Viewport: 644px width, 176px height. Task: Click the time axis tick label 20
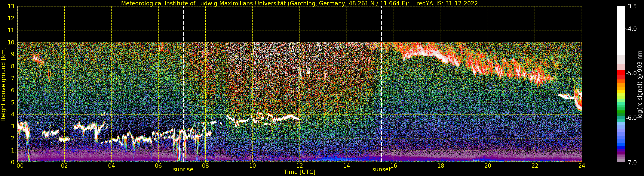pos(488,166)
